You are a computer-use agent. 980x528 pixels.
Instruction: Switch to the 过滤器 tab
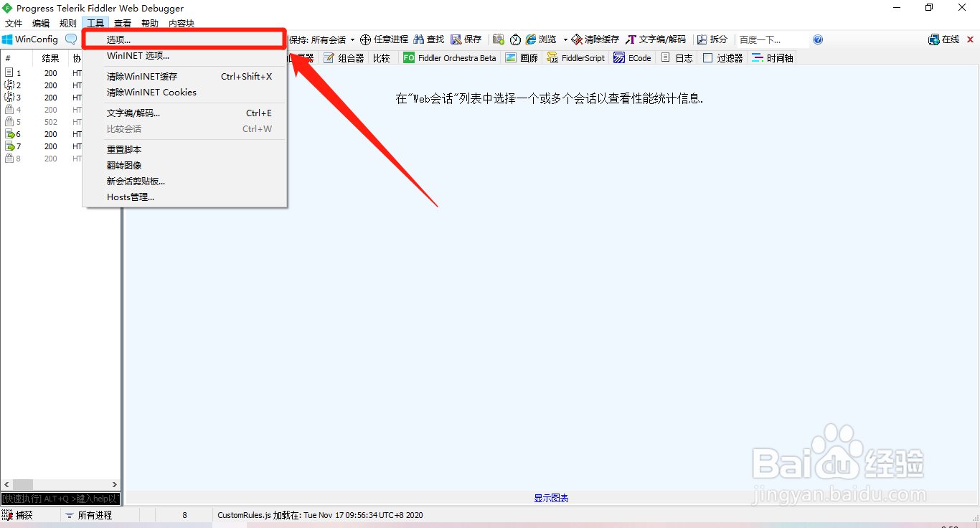coord(722,58)
